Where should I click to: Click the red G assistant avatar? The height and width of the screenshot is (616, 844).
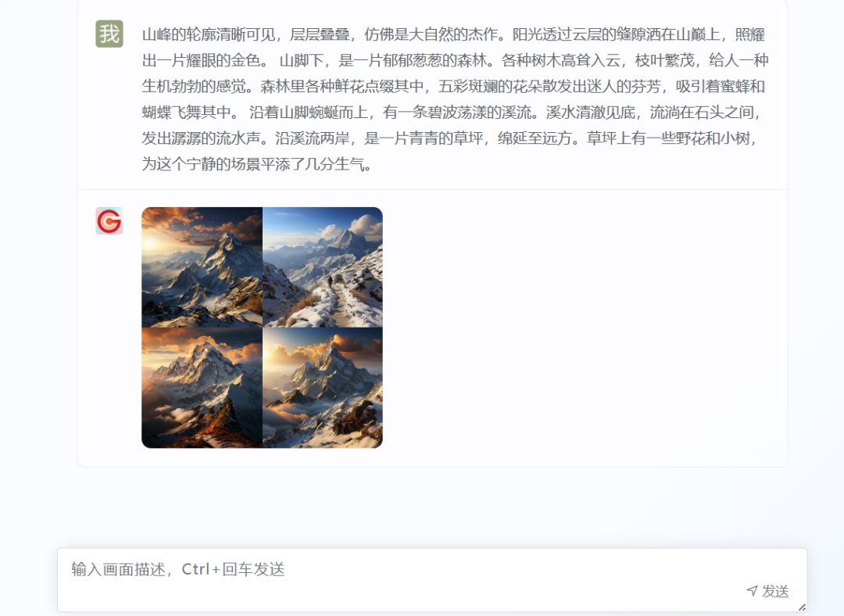[x=109, y=220]
